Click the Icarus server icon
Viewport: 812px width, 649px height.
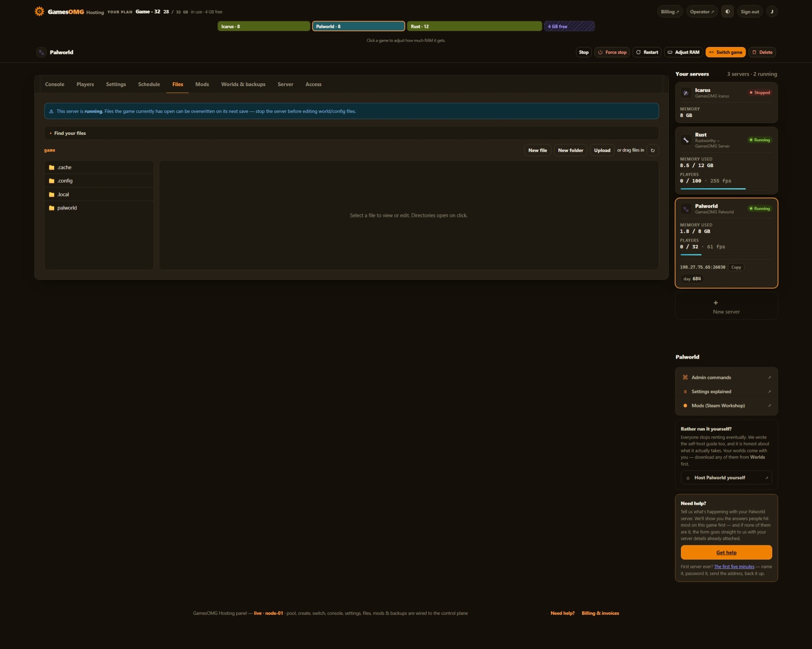point(686,93)
